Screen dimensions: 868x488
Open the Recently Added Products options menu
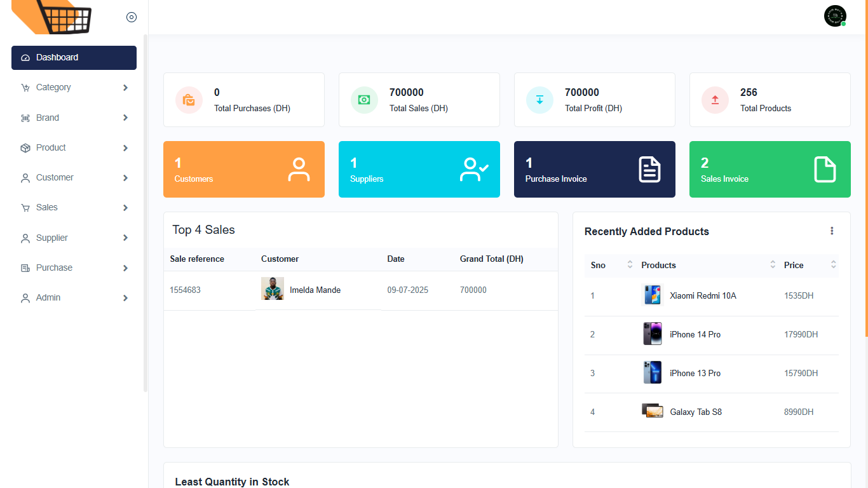pyautogui.click(x=832, y=231)
